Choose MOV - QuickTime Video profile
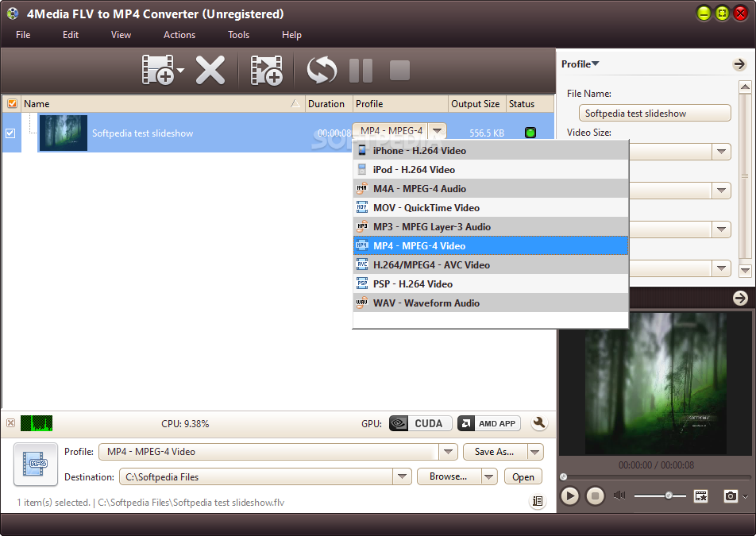 (491, 208)
